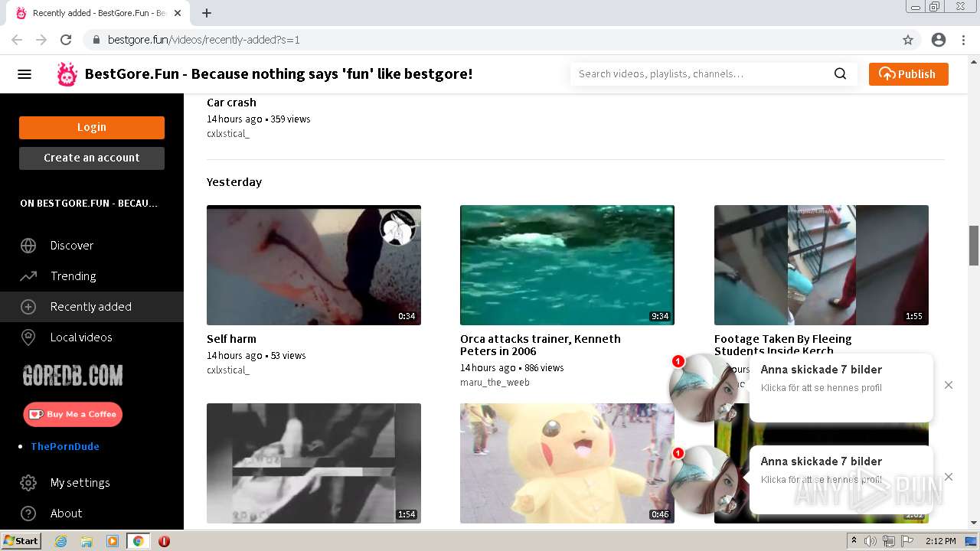Viewport: 980px width, 551px height.
Task: Show hidden tray icons arrow
Action: point(854,541)
